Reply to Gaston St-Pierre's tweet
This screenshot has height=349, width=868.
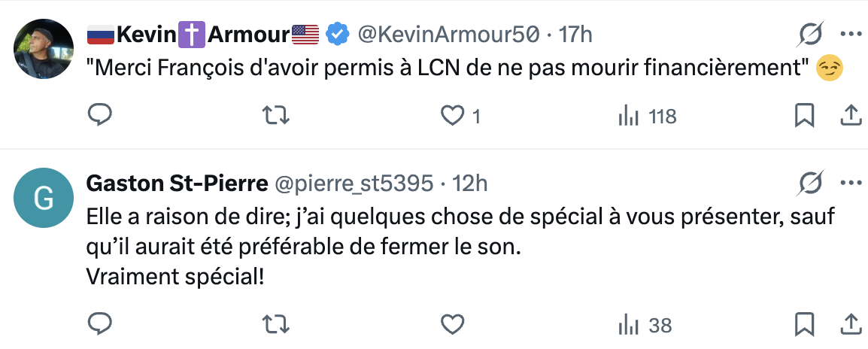tap(100, 324)
